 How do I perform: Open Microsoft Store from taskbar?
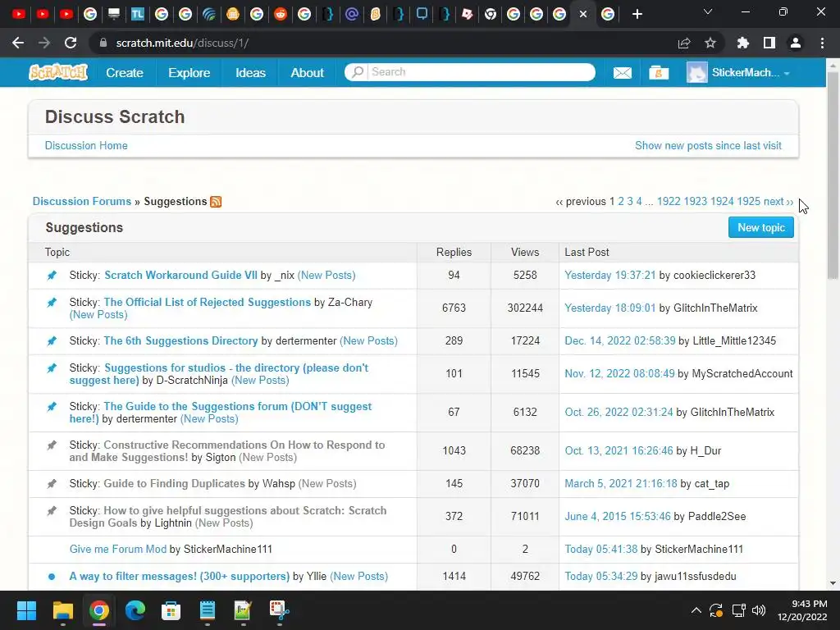[x=171, y=610]
